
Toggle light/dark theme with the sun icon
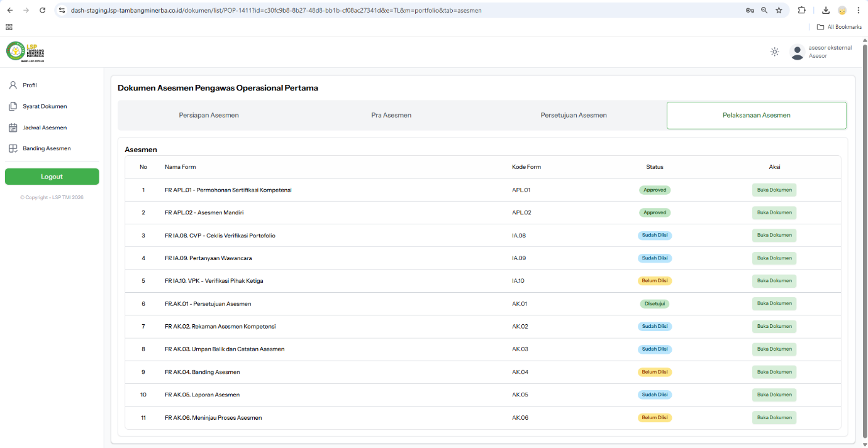click(x=775, y=52)
